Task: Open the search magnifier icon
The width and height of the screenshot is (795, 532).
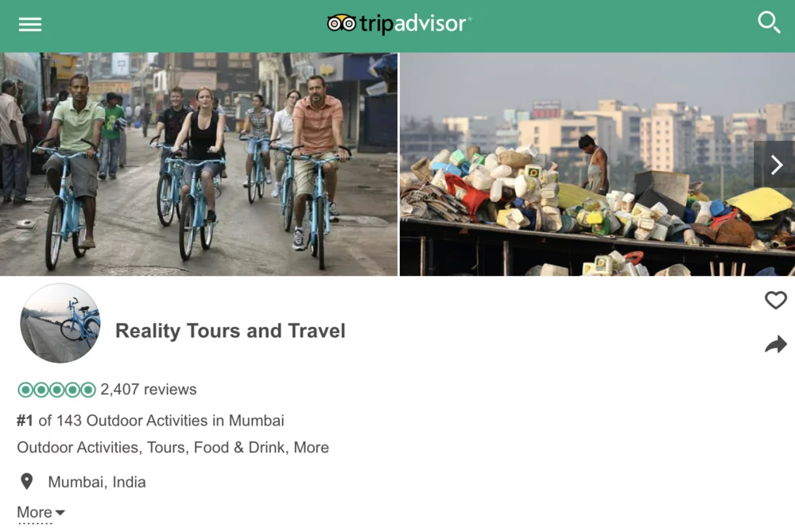Action: coord(769,23)
